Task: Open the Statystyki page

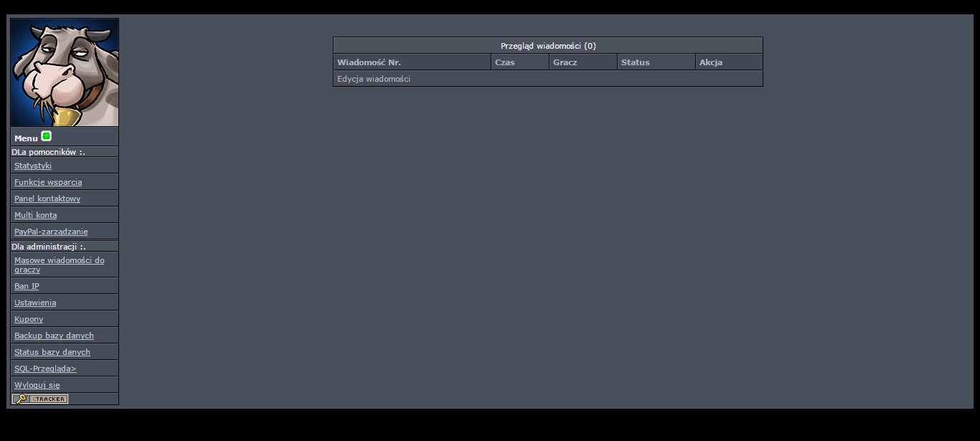Action: [33, 166]
